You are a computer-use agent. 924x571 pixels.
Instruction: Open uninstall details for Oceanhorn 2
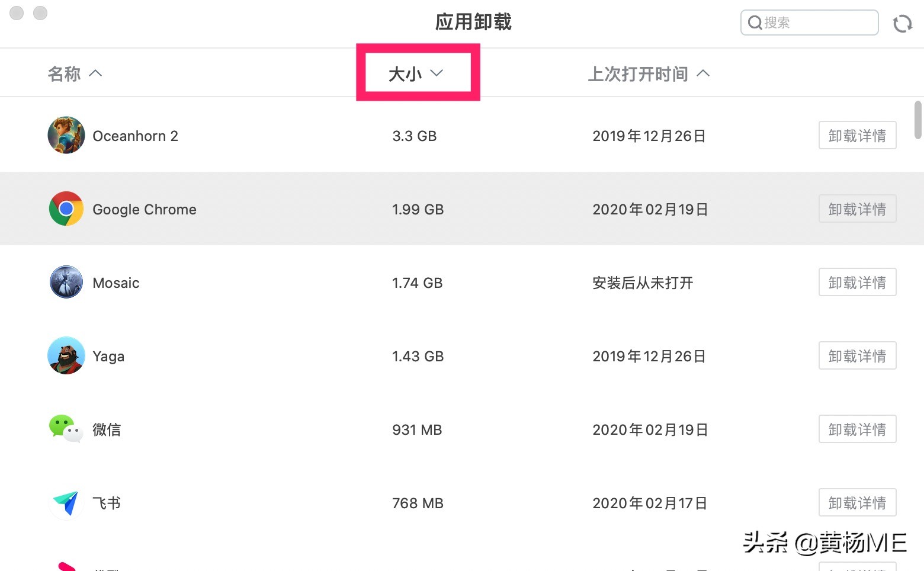point(857,136)
